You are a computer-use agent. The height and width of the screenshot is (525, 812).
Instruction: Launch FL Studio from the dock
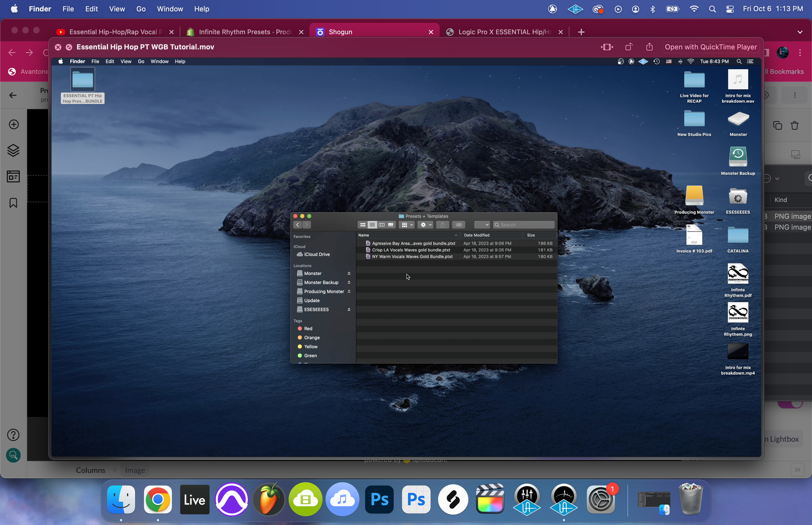click(268, 500)
